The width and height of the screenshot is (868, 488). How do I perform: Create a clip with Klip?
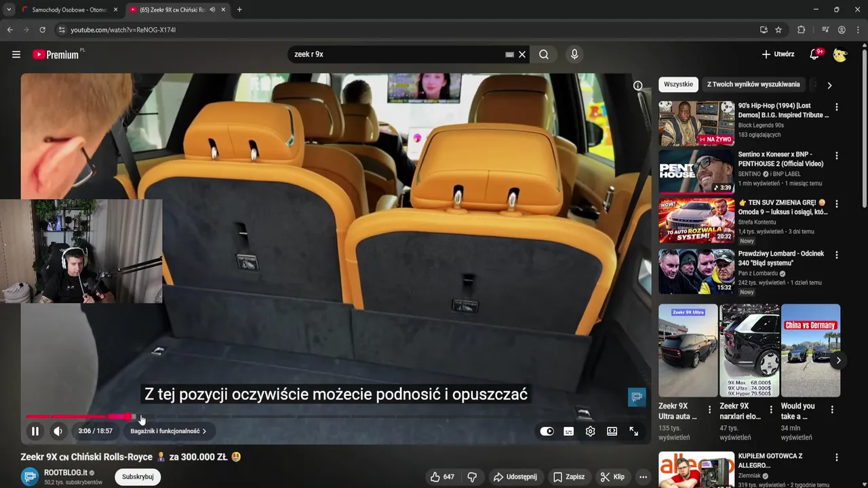point(612,477)
